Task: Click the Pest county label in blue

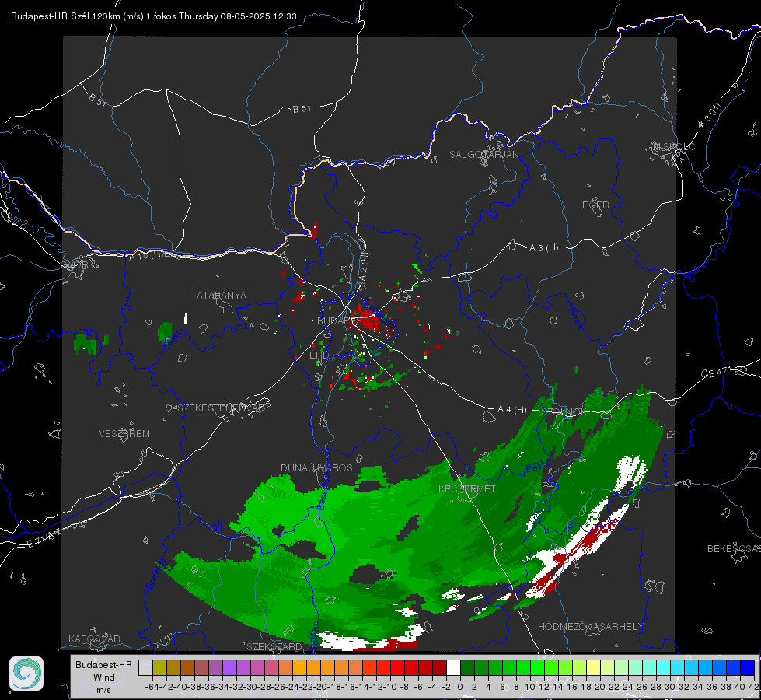Action: click(x=536, y=467)
